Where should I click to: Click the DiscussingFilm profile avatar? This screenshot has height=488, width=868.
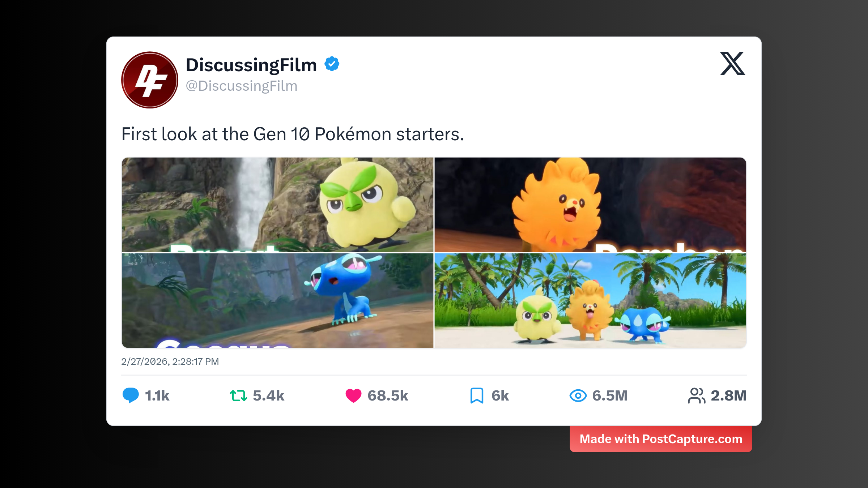[149, 80]
